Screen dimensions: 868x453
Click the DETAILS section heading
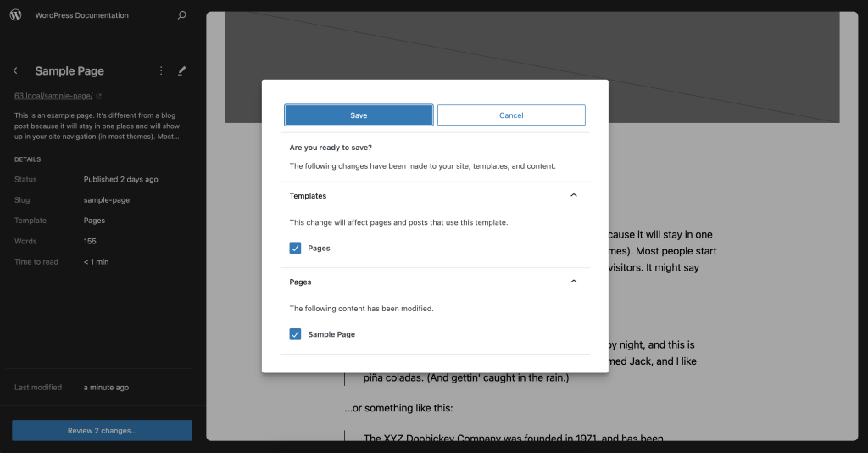tap(28, 159)
